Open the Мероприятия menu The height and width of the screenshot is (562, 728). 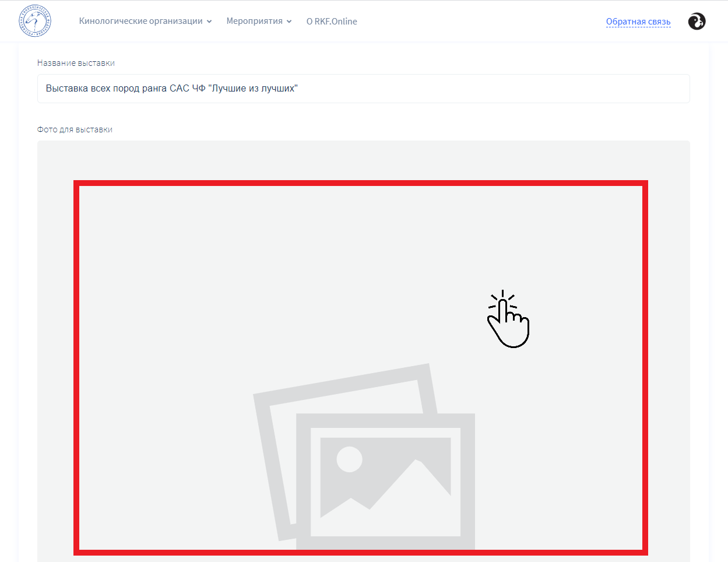pyautogui.click(x=254, y=22)
